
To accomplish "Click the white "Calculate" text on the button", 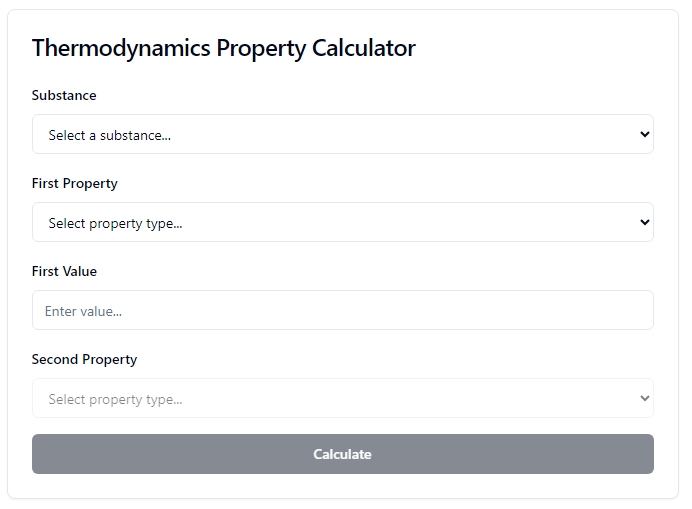I will [342, 454].
